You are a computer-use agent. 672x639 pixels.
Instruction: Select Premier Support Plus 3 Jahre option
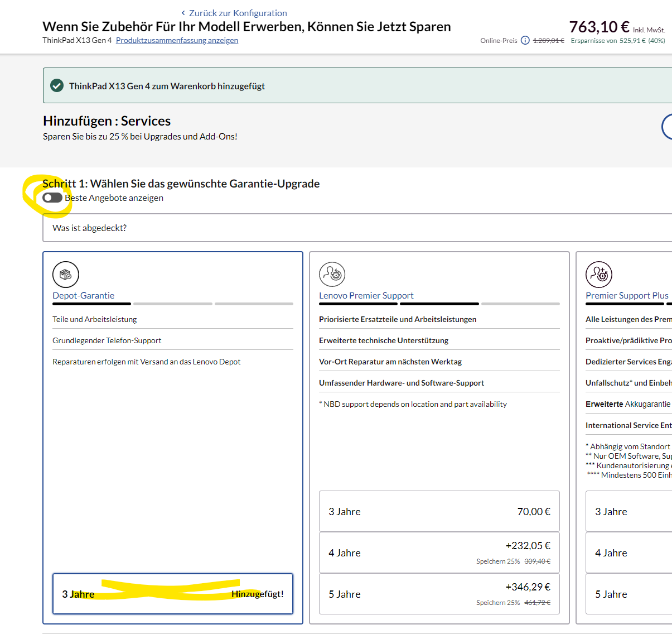(x=629, y=511)
